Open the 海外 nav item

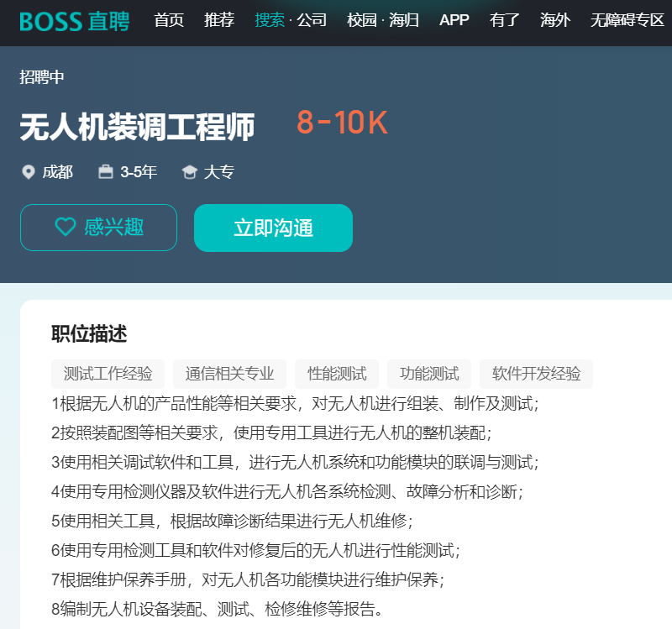click(555, 20)
